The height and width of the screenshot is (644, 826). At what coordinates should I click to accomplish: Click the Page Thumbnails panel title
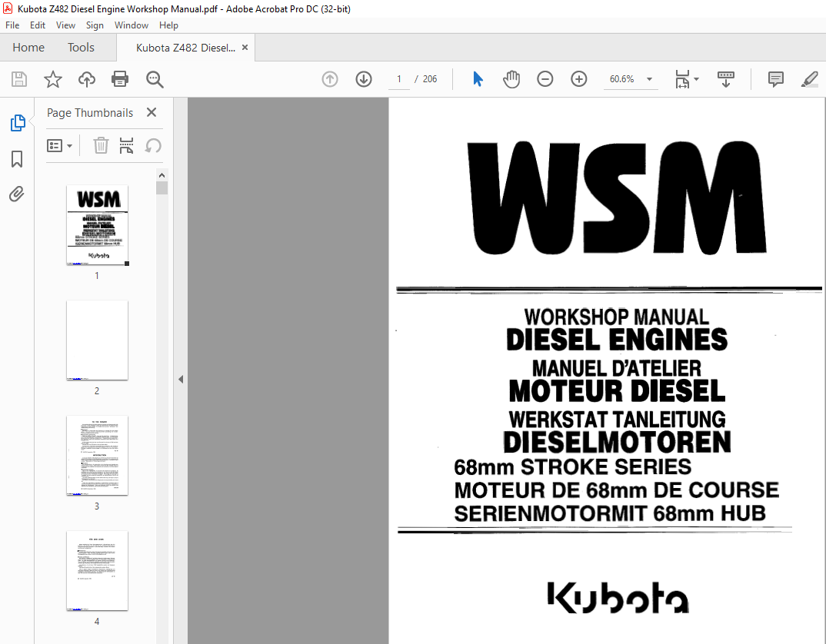(x=90, y=113)
